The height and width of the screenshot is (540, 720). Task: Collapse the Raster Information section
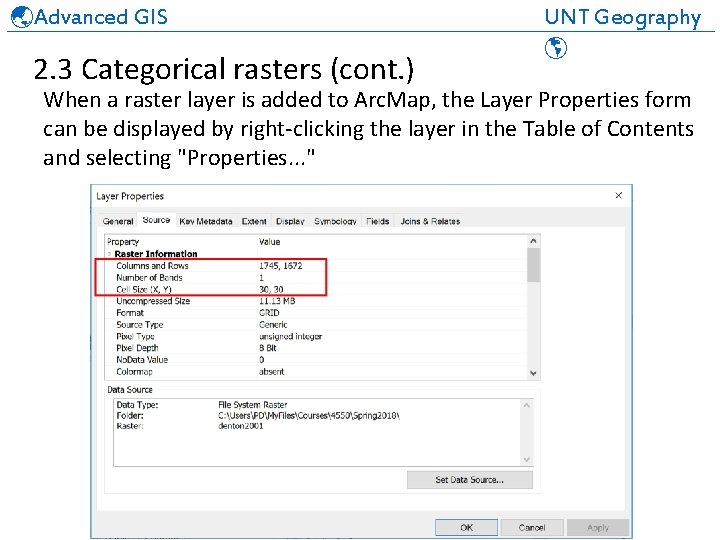(109, 254)
